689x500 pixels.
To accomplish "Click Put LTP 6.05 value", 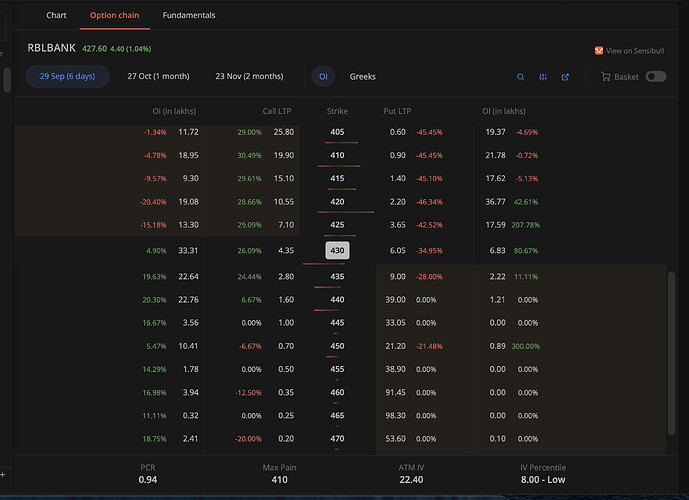I will tap(398, 251).
